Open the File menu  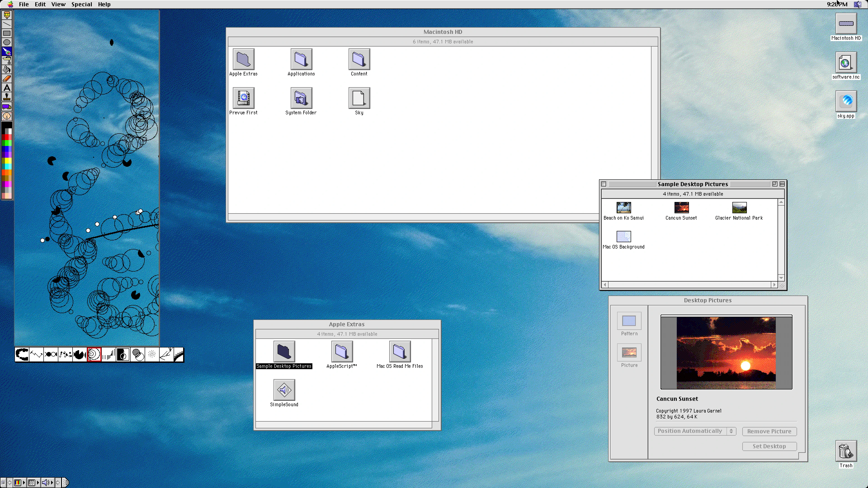[24, 4]
